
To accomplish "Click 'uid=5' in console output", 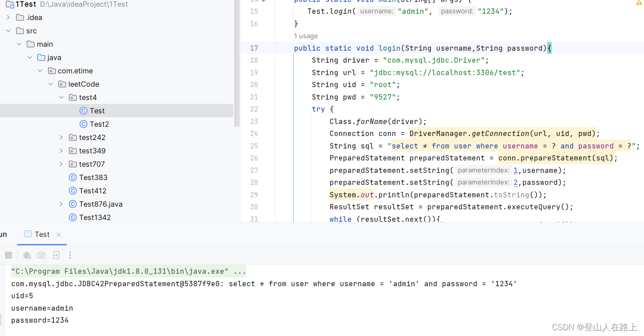I will [x=22, y=296].
